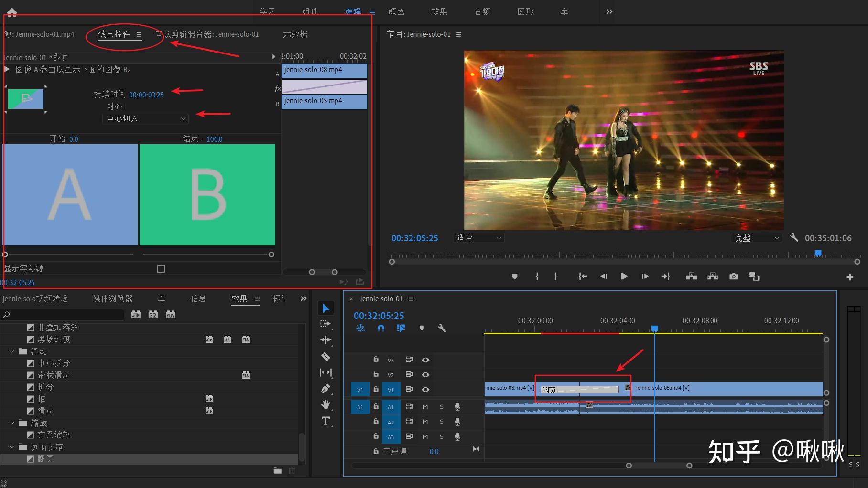Screen dimensions: 868x488
Task: Select the Page Turn transition
Action: [45, 459]
